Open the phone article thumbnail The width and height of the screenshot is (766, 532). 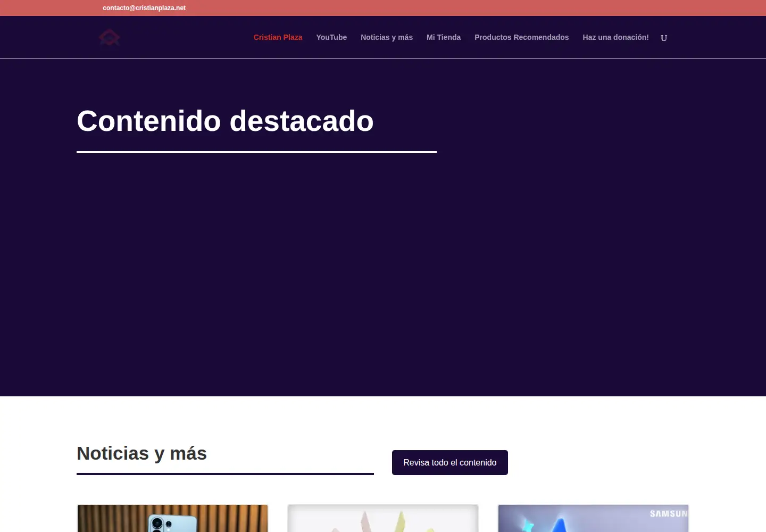tap(172, 518)
